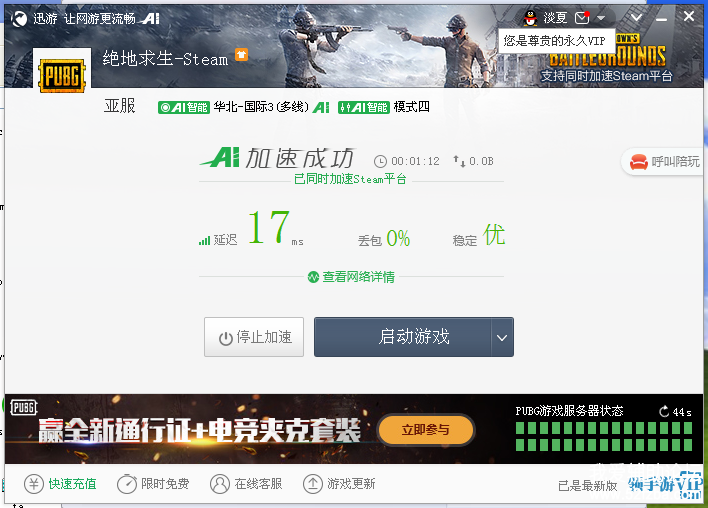This screenshot has height=508, width=708.
Task: Close the Xunyou accelerator window
Action: point(689,16)
